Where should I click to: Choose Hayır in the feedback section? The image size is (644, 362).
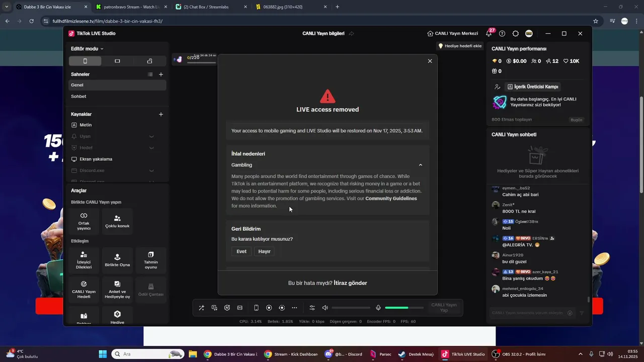point(264,251)
